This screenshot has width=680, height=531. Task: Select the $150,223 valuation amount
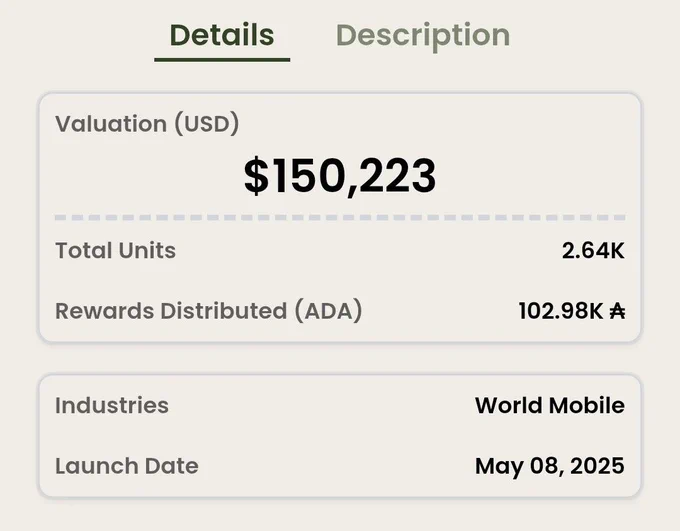point(340,176)
